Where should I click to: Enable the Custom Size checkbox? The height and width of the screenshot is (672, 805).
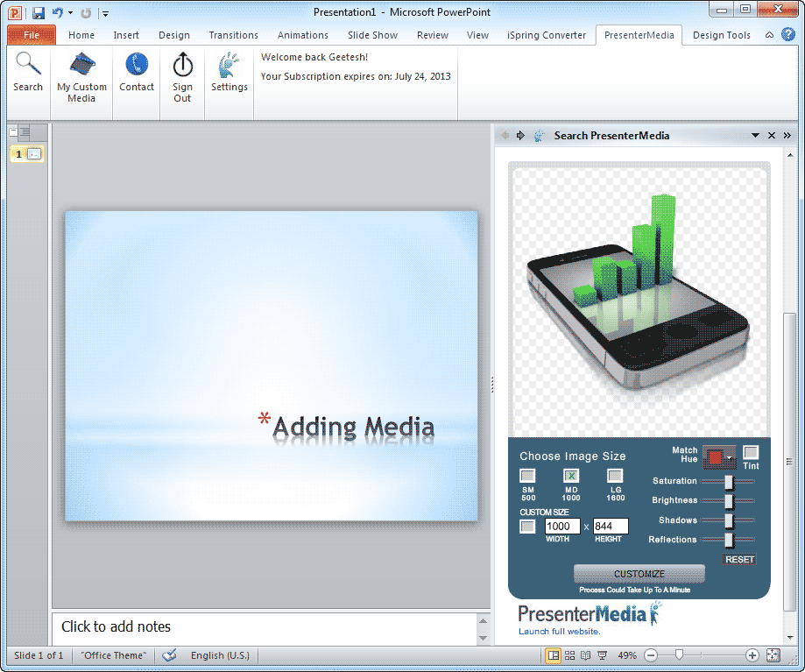point(527,527)
